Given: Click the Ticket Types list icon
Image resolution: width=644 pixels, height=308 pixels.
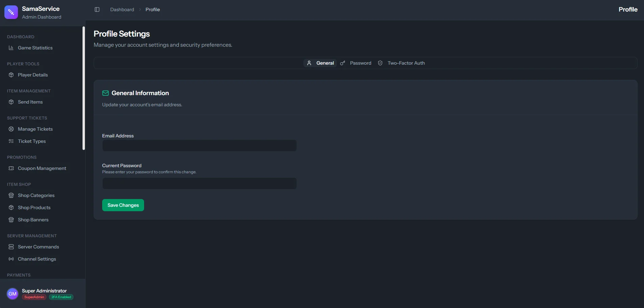Looking at the screenshot, I should click(x=11, y=141).
